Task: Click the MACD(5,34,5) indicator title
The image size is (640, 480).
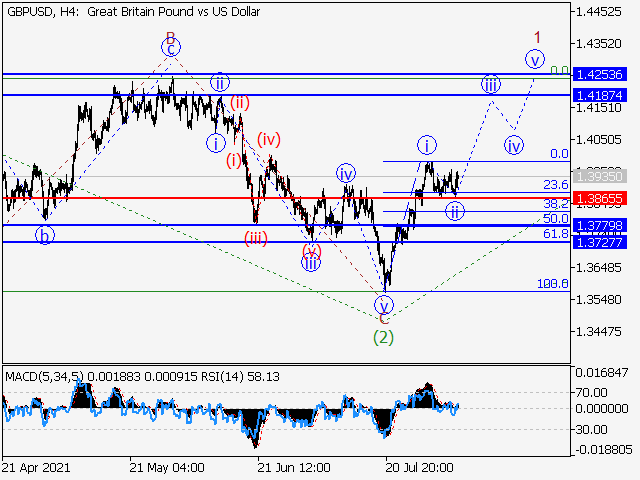Action: coord(44,376)
